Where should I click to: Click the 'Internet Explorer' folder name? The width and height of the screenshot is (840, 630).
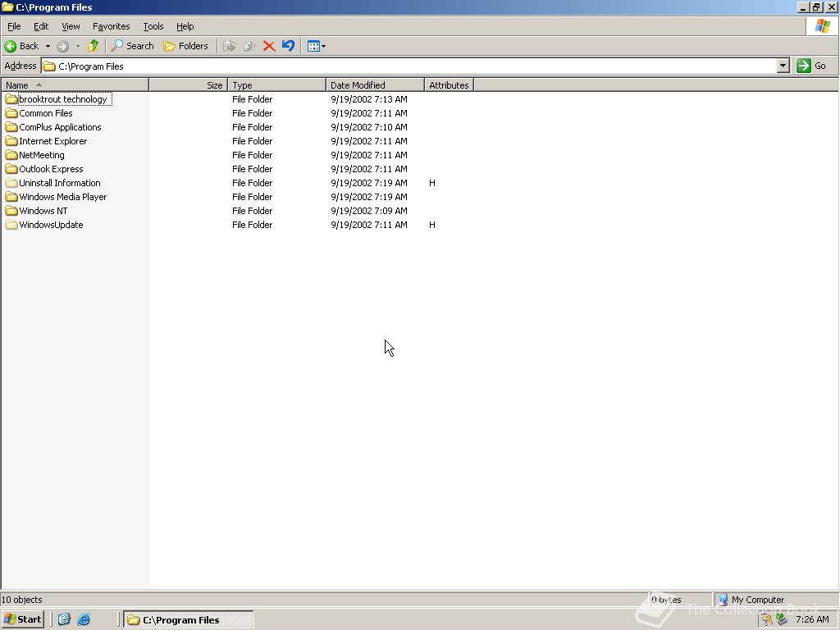(x=53, y=141)
